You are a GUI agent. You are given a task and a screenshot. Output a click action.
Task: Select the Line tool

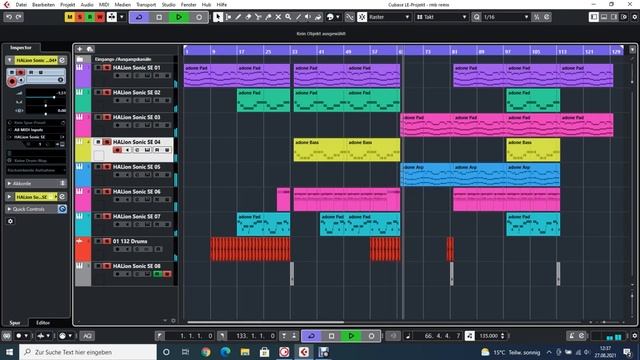298,17
